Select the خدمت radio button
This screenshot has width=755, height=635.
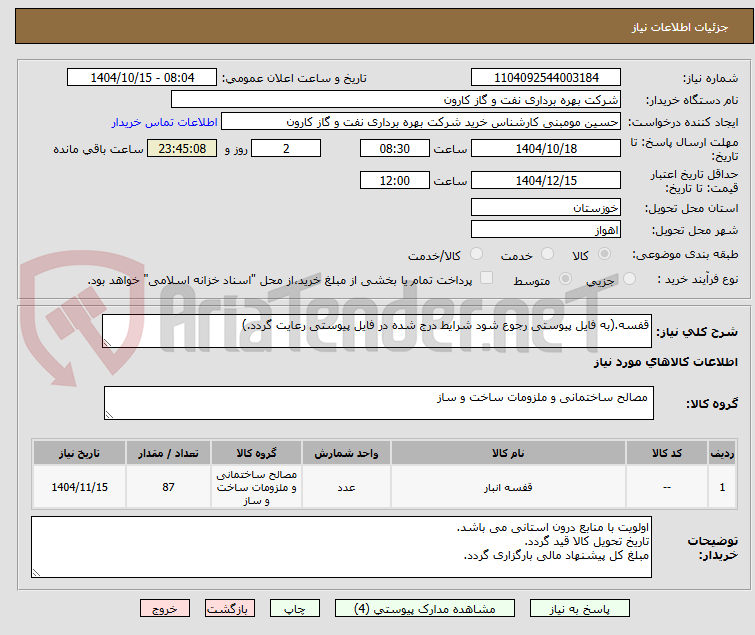click(x=547, y=254)
